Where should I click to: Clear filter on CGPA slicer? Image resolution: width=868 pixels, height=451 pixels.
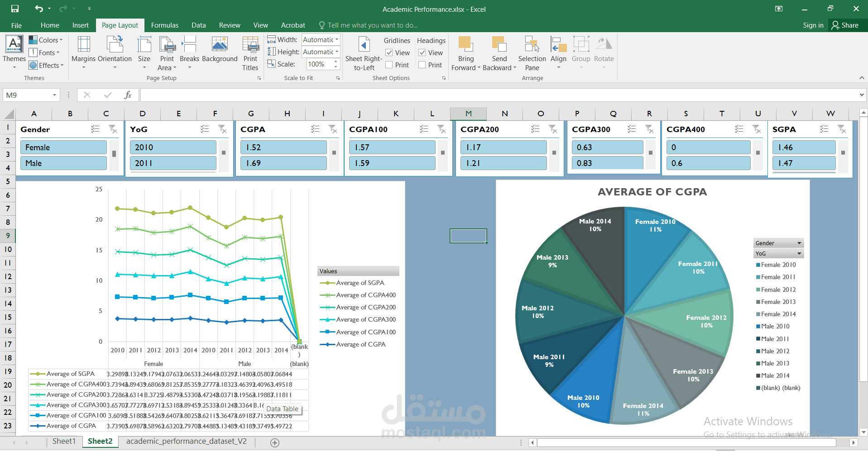(333, 129)
